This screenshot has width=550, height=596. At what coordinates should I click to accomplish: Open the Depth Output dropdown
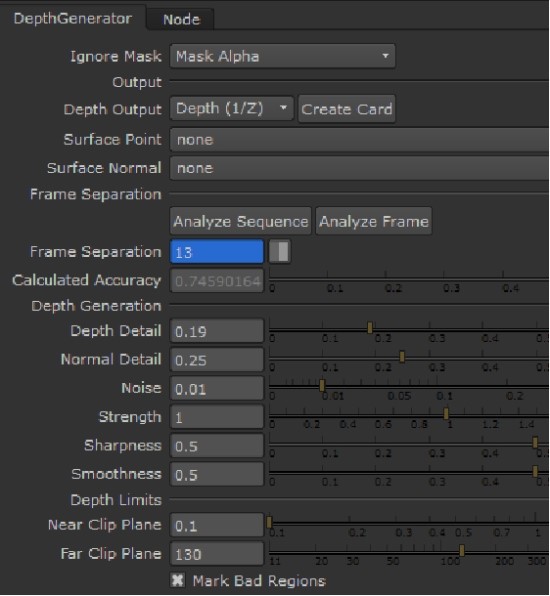pos(231,109)
